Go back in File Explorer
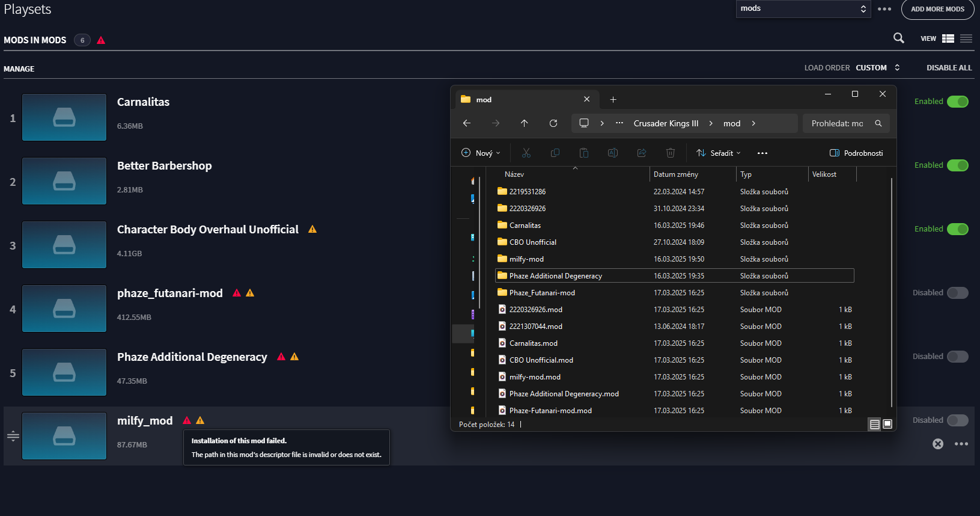Image resolution: width=980 pixels, height=516 pixels. pos(467,123)
